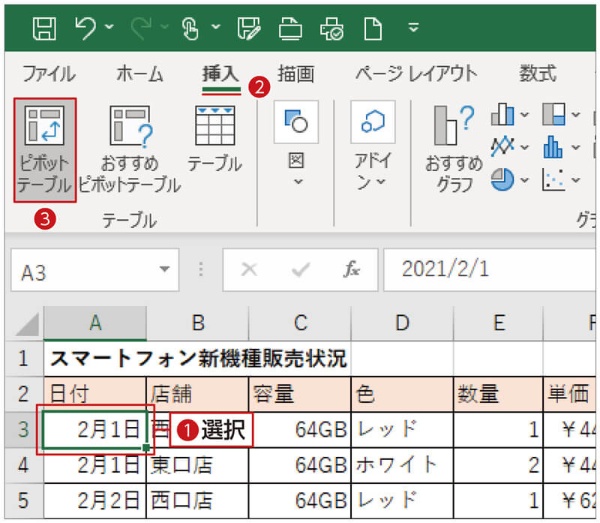Select column B header
600x523 pixels.
click(197, 323)
